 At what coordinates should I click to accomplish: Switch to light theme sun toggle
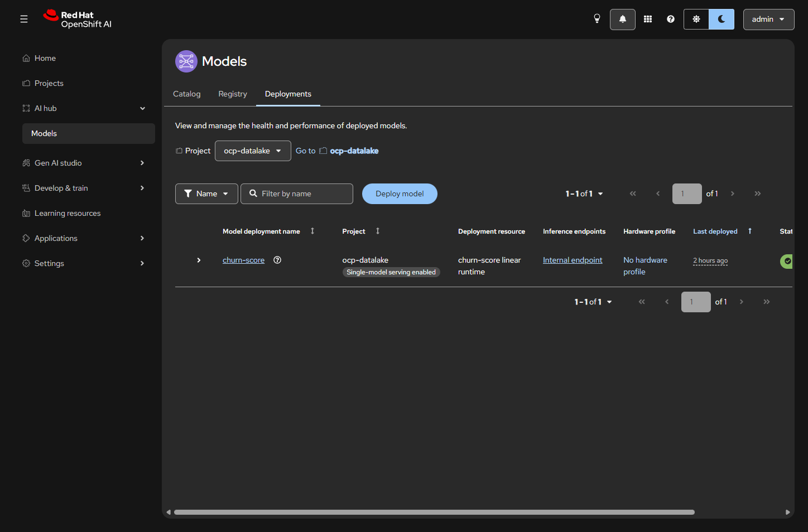pos(696,19)
